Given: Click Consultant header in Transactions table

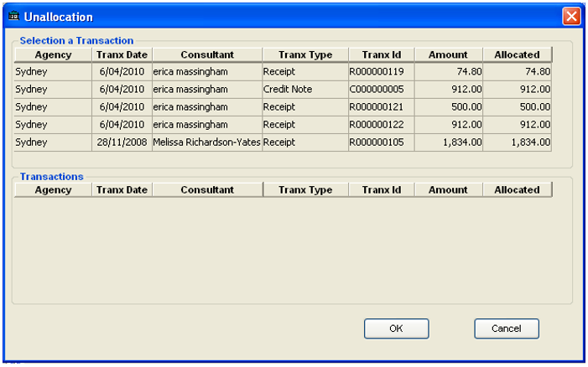Looking at the screenshot, I should coord(207,190).
